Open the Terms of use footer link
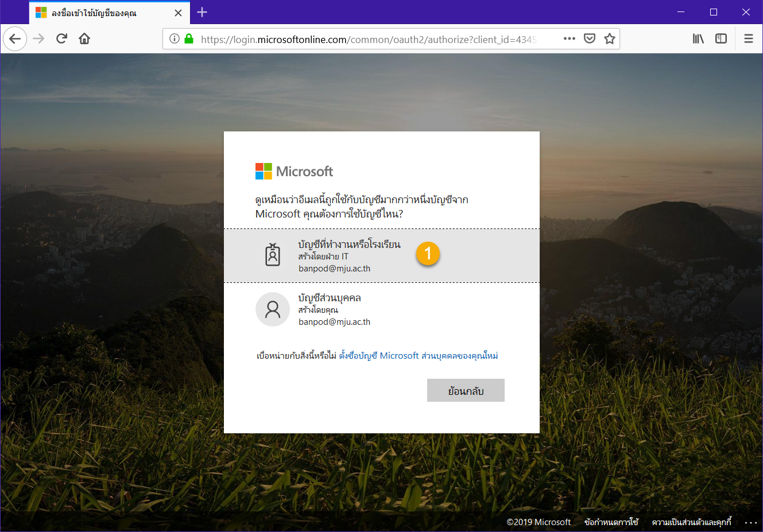 tap(611, 522)
